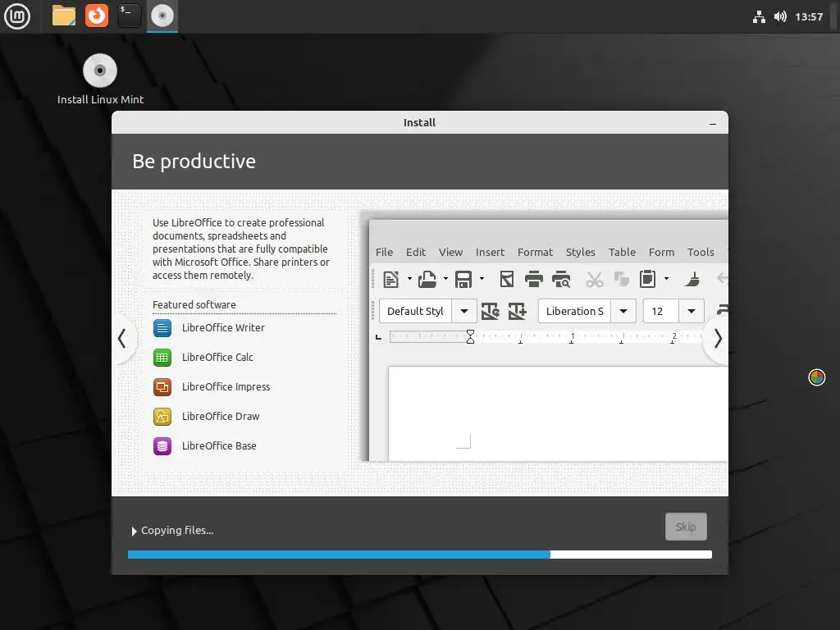
Task: Open the View menu
Action: point(450,253)
